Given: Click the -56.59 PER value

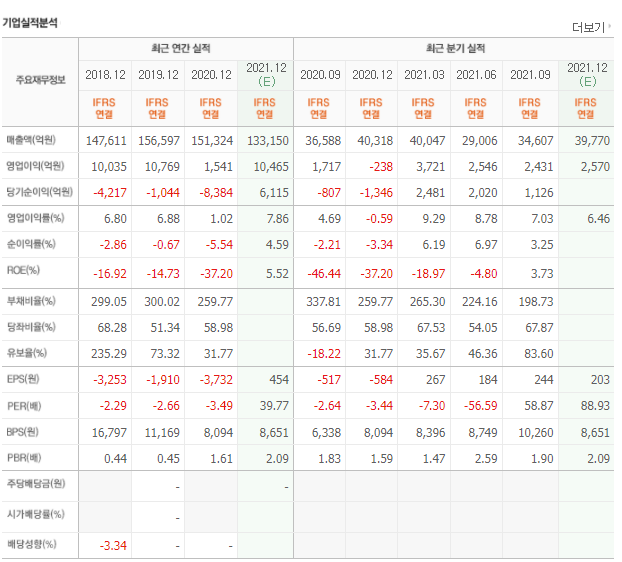Looking at the screenshot, I should point(480,406).
